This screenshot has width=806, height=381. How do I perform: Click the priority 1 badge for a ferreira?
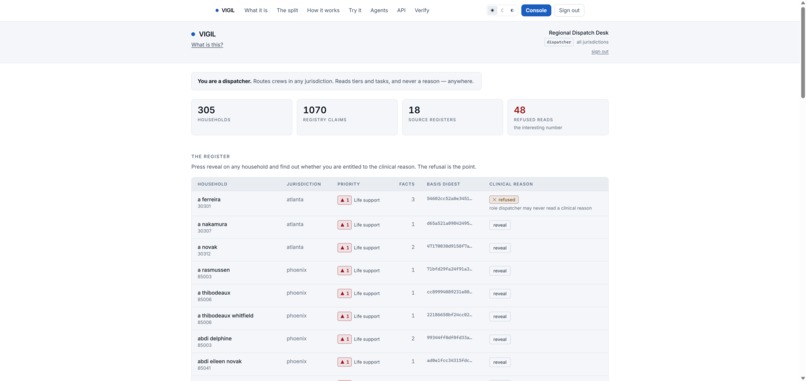click(344, 200)
